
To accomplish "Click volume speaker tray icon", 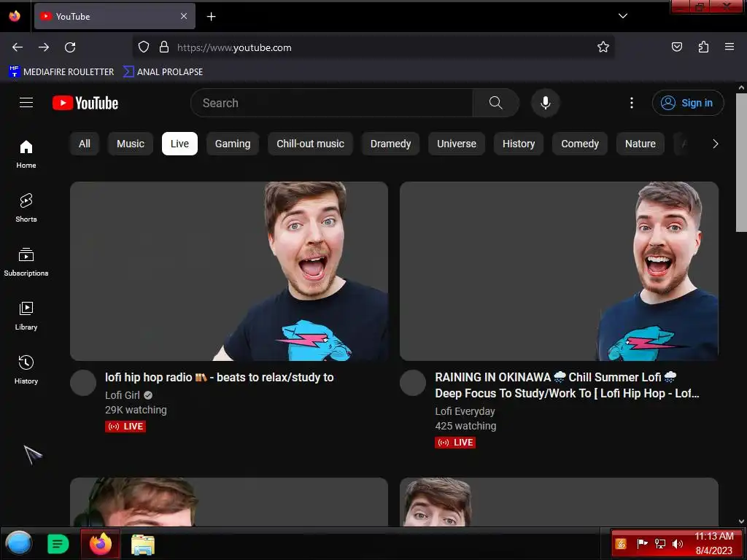I will 678,544.
